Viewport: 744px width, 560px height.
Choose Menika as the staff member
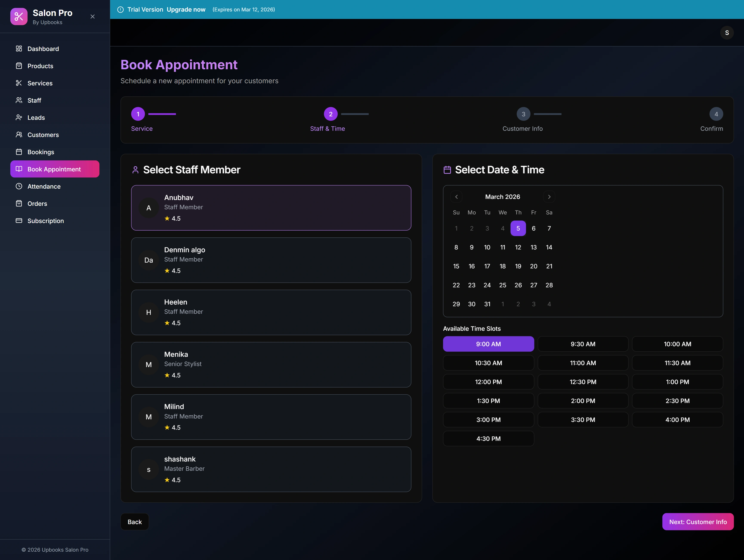(x=271, y=364)
